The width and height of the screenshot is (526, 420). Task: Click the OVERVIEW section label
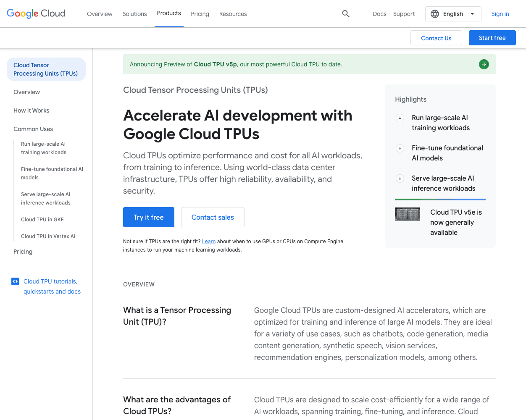[139, 284]
